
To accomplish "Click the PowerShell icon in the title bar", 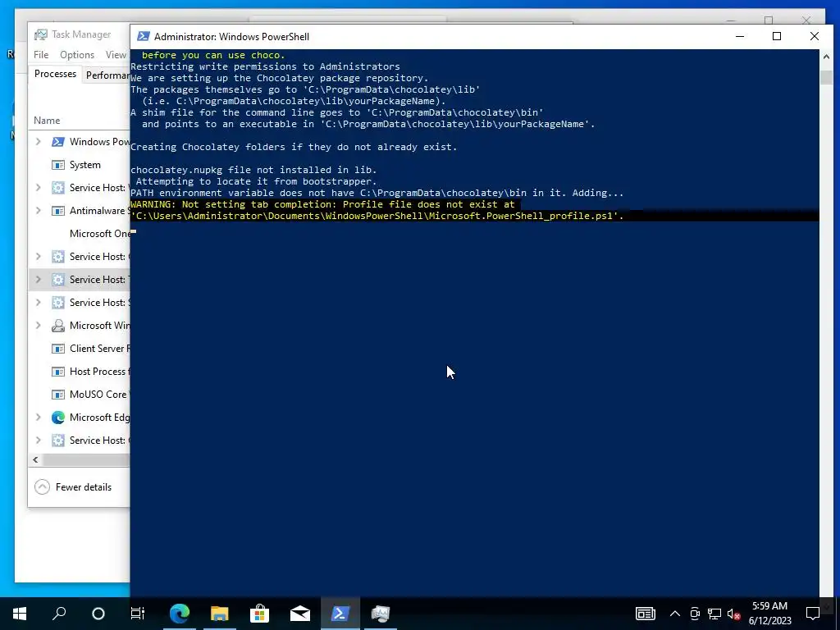I will pyautogui.click(x=143, y=36).
